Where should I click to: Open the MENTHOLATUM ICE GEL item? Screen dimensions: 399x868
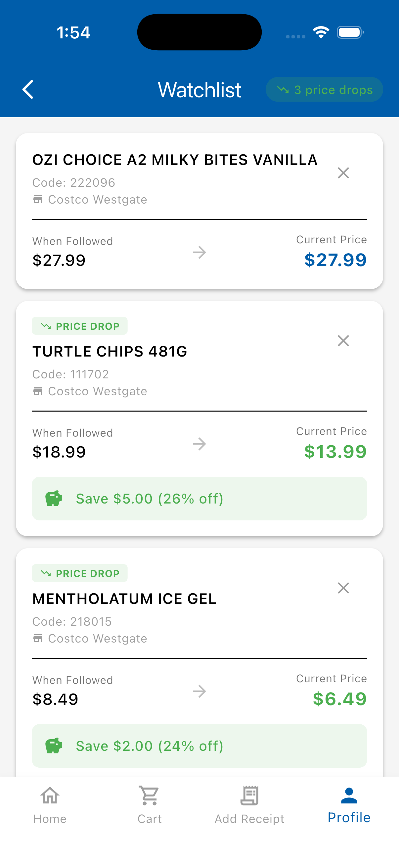point(124,599)
